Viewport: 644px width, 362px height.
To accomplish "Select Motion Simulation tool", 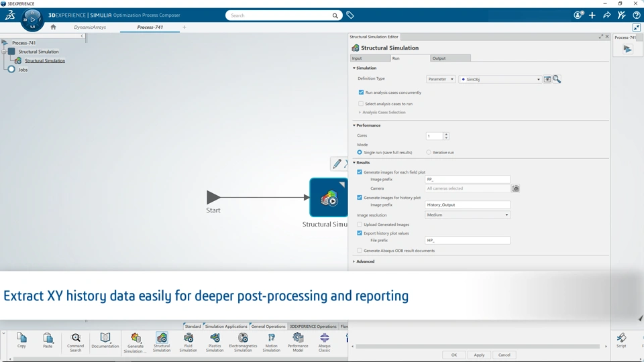I will click(x=271, y=343).
